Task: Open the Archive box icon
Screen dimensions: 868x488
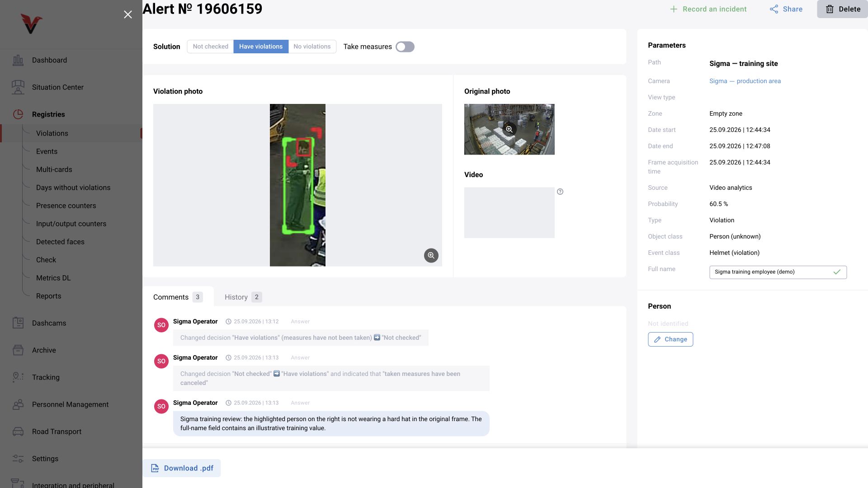Action: 18,350
